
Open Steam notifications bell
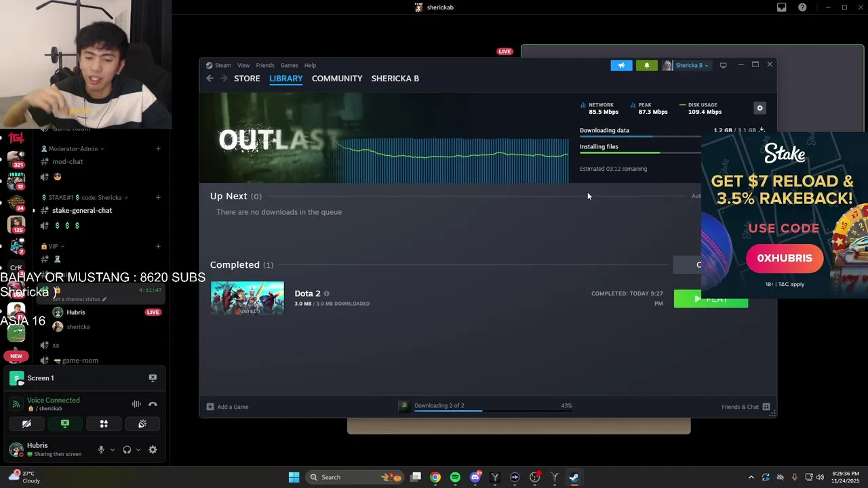pos(647,65)
